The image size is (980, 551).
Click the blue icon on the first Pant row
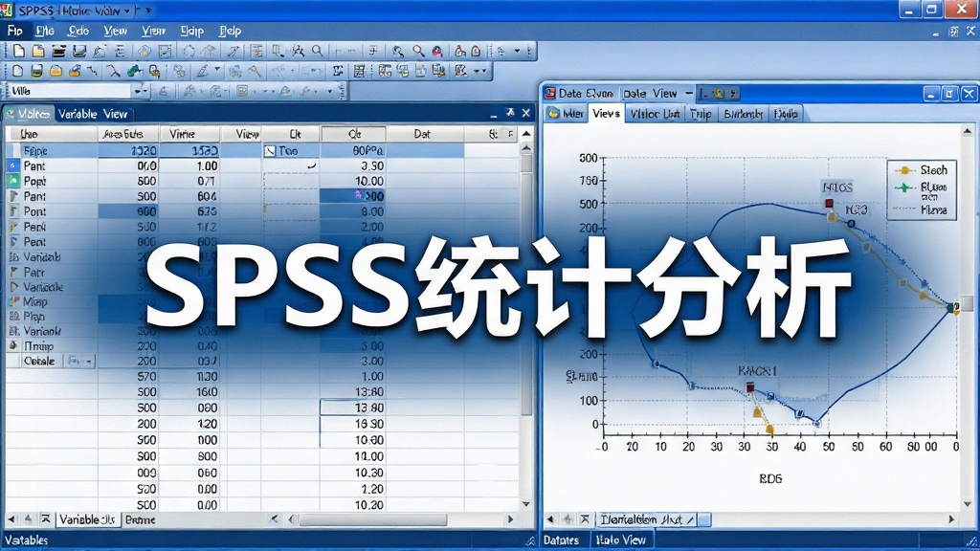click(x=13, y=165)
